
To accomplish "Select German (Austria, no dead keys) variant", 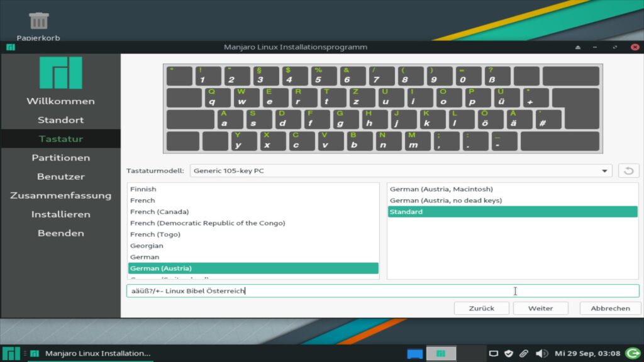I will point(513,200).
